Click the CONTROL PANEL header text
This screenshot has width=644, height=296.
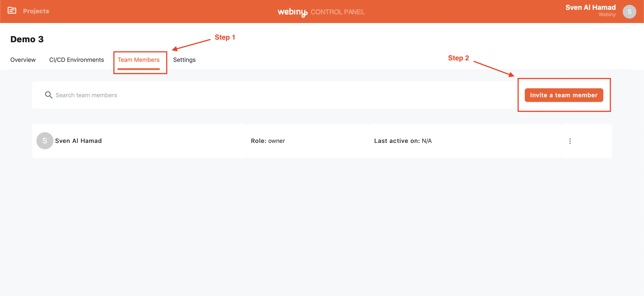coord(338,12)
